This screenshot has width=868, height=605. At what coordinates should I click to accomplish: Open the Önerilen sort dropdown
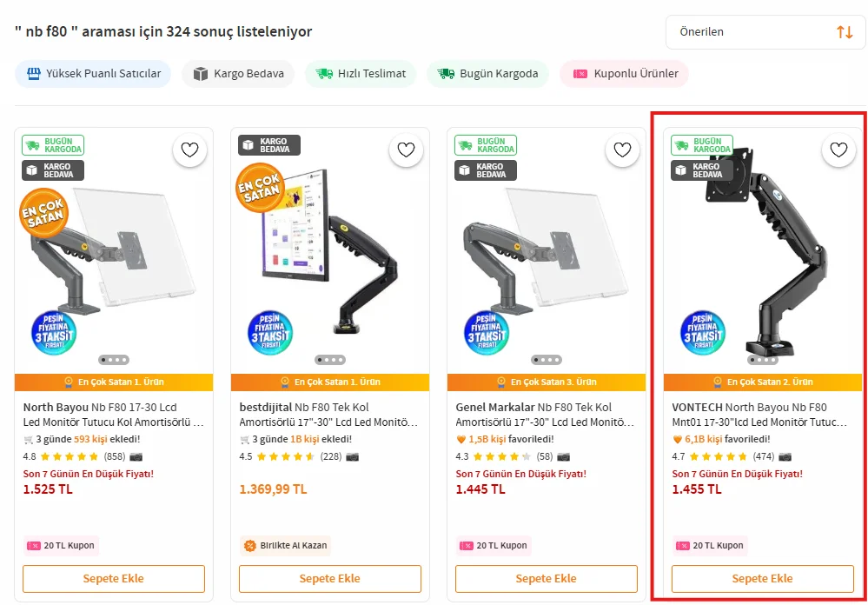tap(765, 32)
